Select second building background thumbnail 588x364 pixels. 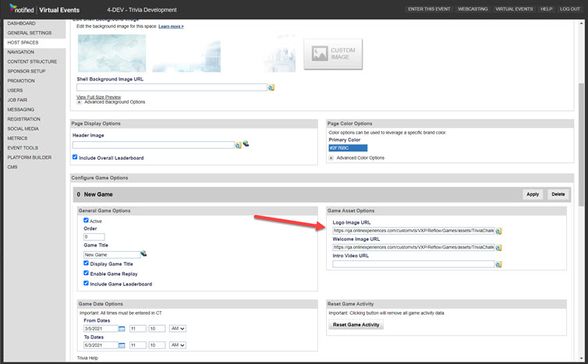(186, 53)
